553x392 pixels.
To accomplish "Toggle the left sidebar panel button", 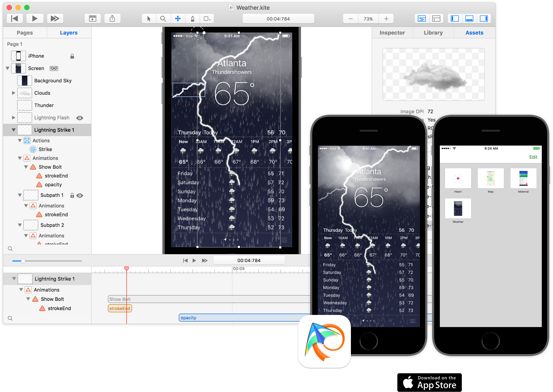I will point(455,18).
